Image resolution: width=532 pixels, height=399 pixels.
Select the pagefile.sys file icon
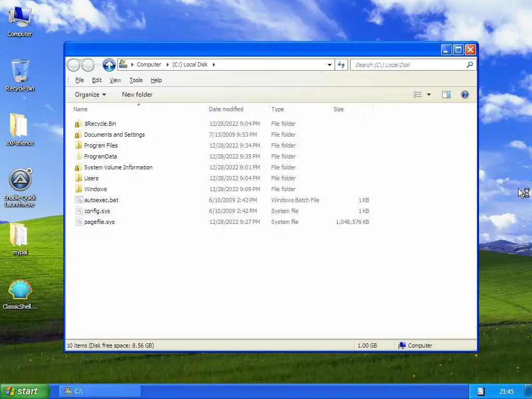tap(79, 221)
